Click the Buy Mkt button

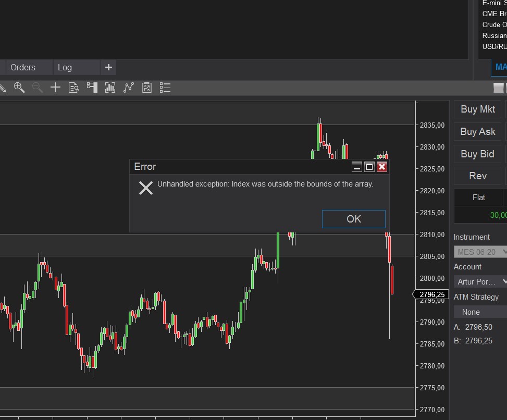[x=478, y=109]
